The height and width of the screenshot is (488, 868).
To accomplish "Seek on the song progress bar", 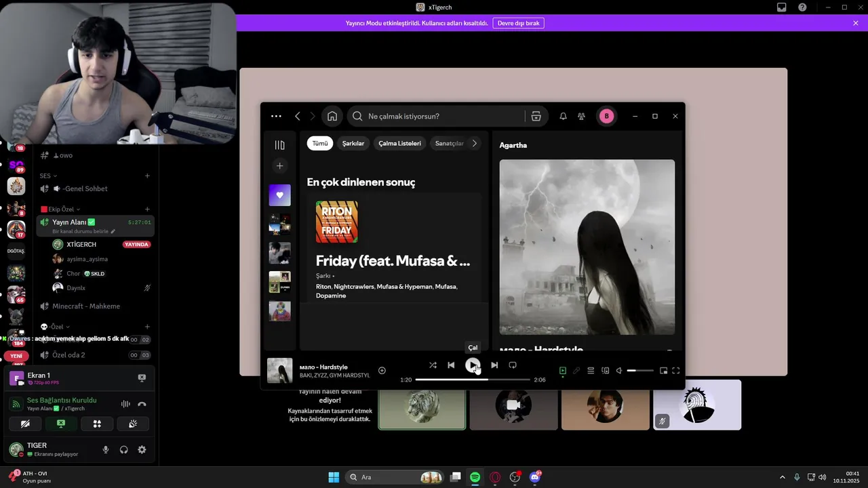I will 473,380.
